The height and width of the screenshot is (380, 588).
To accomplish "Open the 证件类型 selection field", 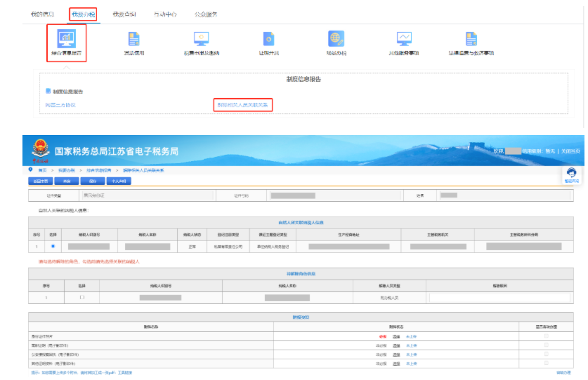I will [148, 195].
